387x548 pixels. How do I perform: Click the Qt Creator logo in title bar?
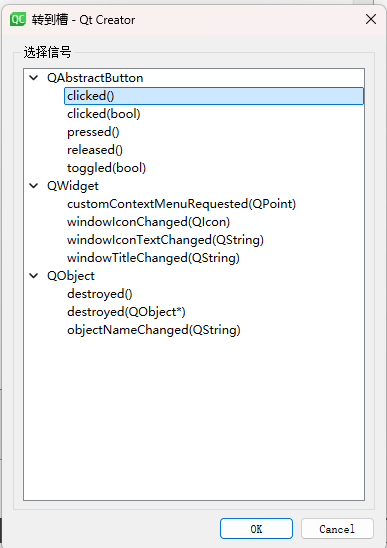coord(17,19)
